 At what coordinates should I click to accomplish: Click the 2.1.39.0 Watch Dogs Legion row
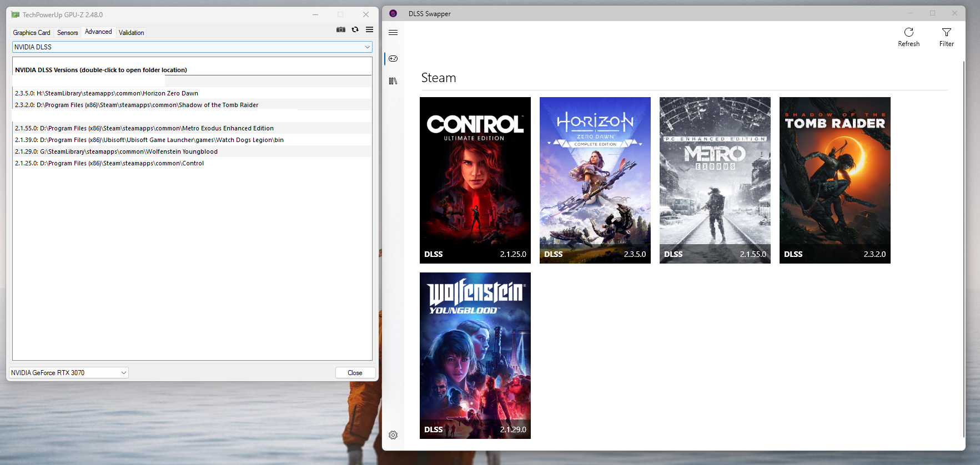coord(192,140)
